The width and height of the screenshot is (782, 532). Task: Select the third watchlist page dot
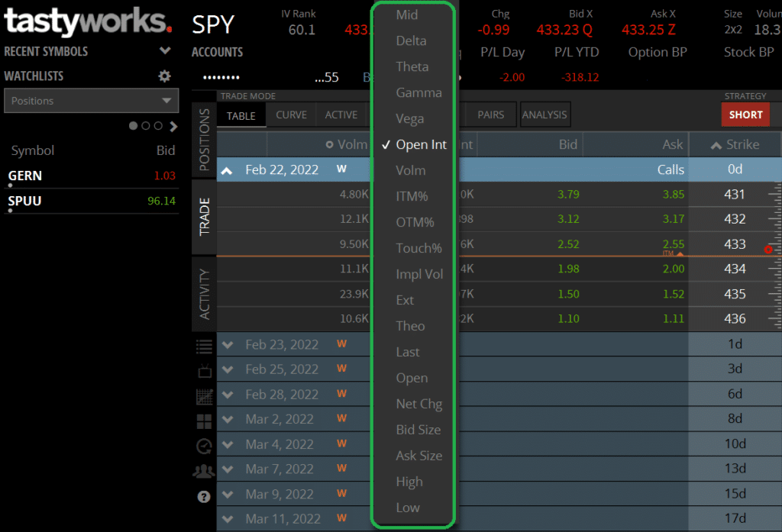pos(158,126)
